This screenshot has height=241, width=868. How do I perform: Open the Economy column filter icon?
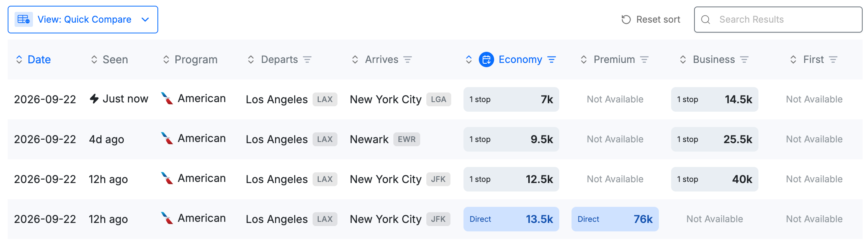point(552,59)
